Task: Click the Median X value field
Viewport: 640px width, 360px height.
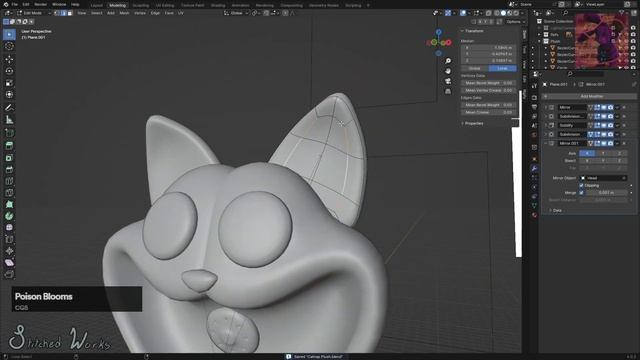Action: click(x=489, y=48)
